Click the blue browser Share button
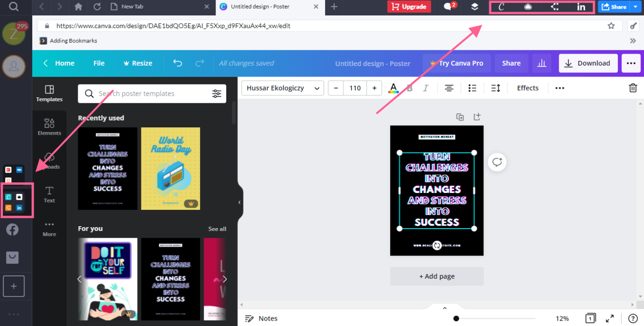This screenshot has height=326, width=644. [x=614, y=7]
